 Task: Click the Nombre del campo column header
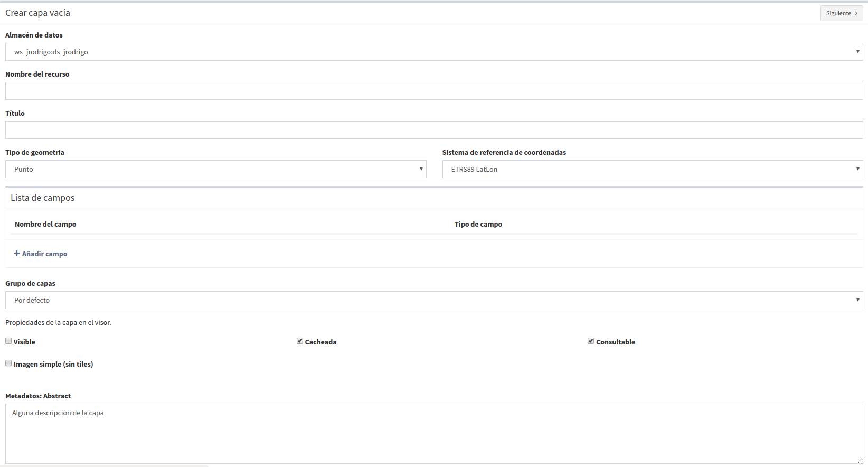45,224
